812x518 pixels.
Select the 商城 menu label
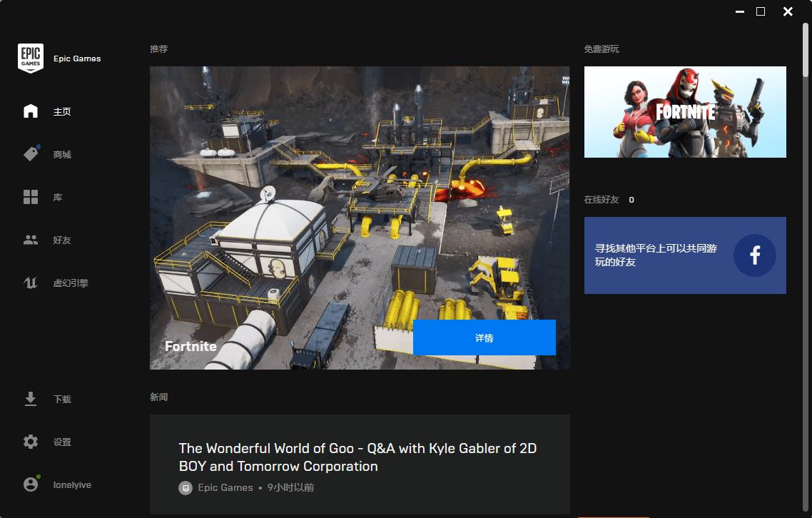[62, 154]
